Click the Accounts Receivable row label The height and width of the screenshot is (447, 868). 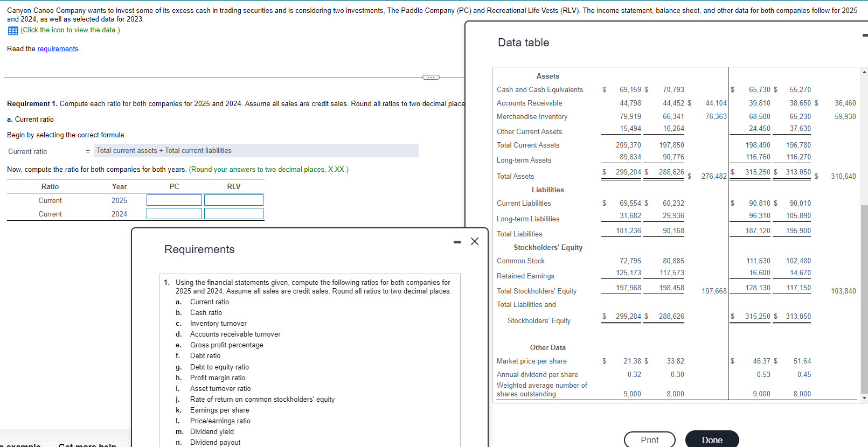[x=529, y=103]
